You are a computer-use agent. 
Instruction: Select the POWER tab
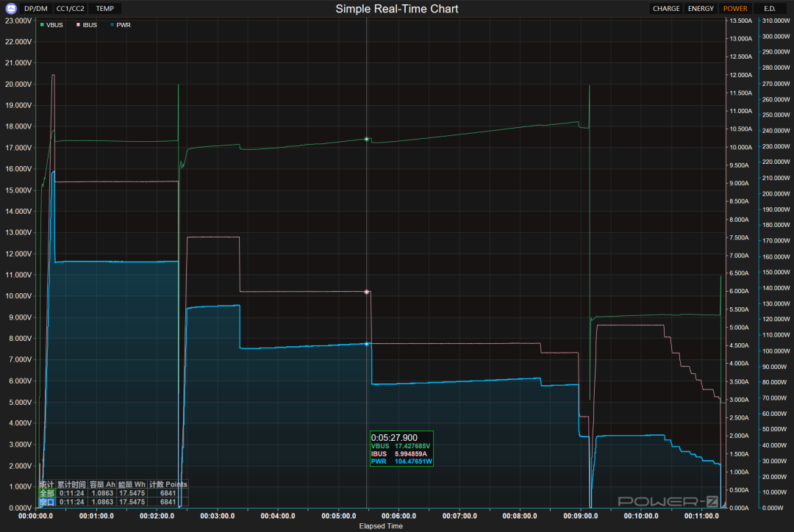pyautogui.click(x=735, y=9)
